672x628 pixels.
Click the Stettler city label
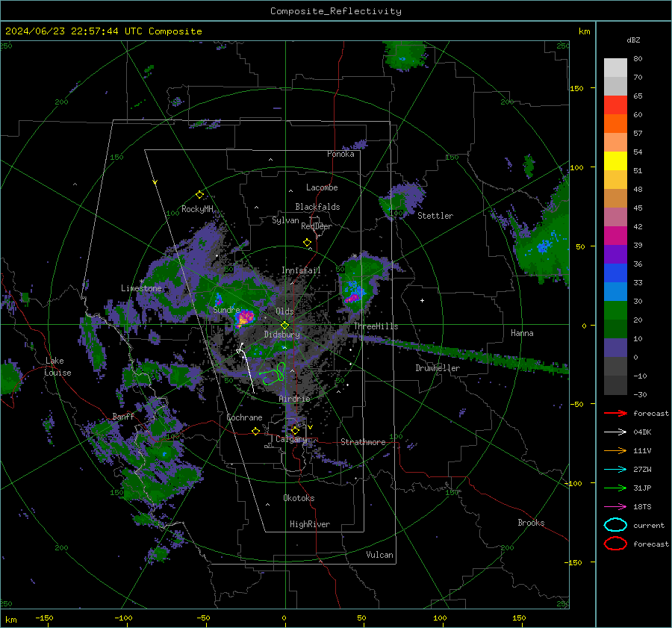(435, 216)
